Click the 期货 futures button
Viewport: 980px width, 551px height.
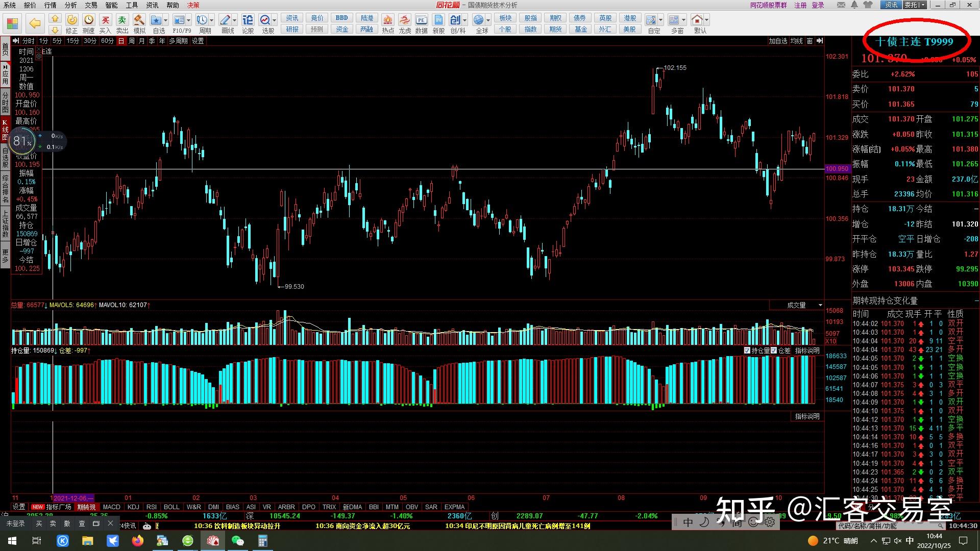click(x=555, y=29)
